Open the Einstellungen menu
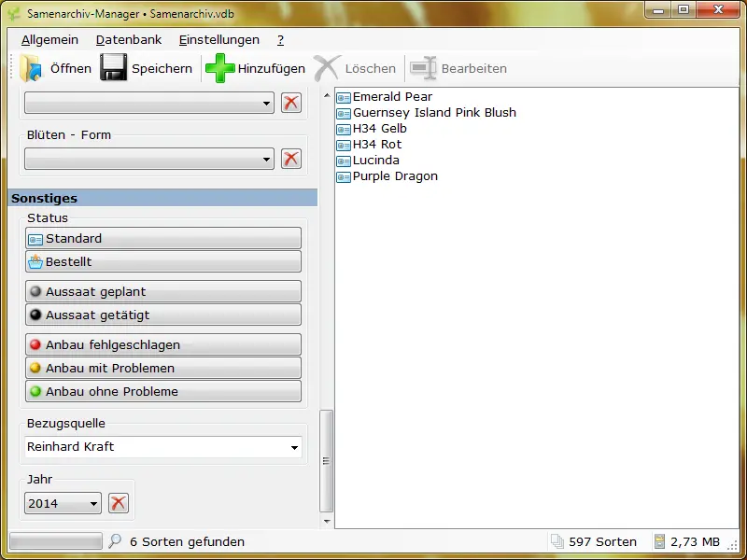The height and width of the screenshot is (560, 747). click(219, 40)
